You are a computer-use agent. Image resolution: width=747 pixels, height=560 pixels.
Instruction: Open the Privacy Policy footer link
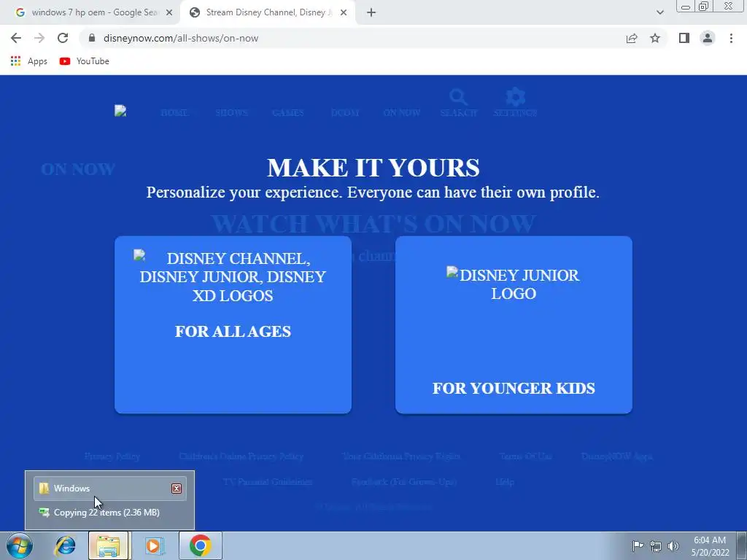(112, 456)
